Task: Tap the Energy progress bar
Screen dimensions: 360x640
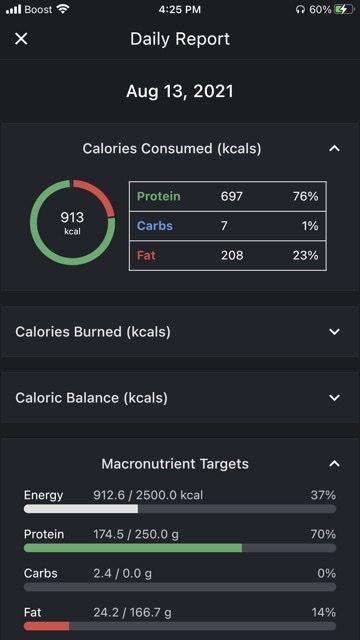Action: [x=180, y=509]
